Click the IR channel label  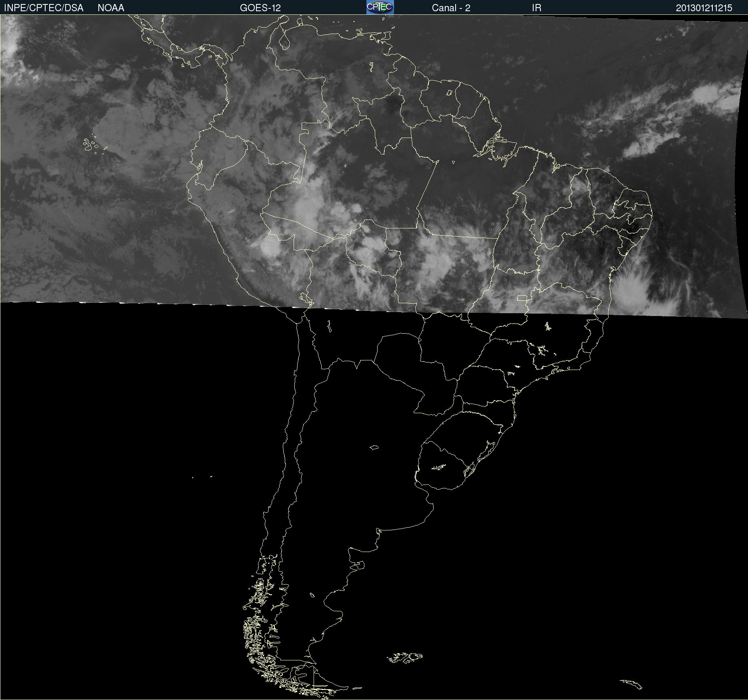click(536, 8)
